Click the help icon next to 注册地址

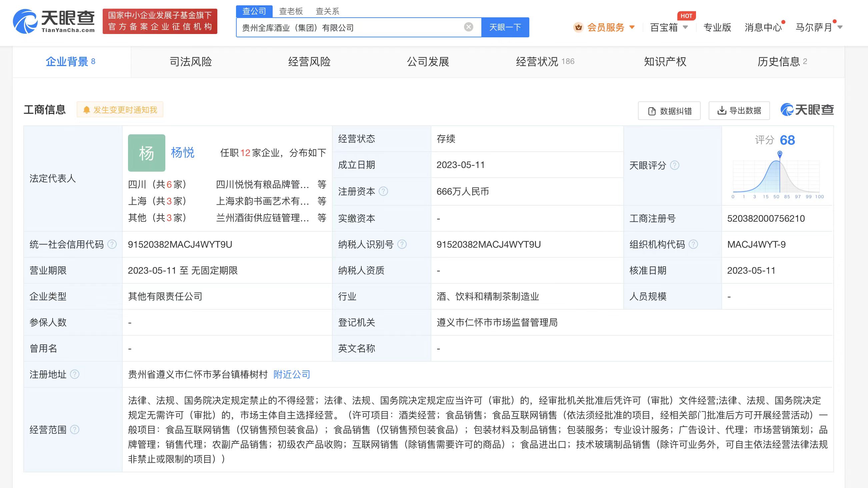point(74,374)
